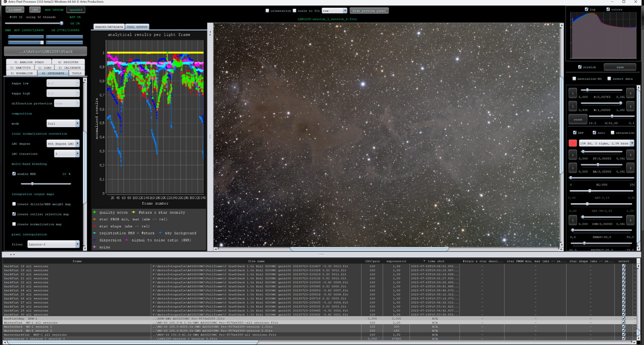Toggle the auto checkbox
Image resolution: width=644 pixels, height=345 pixels.
(x=594, y=132)
